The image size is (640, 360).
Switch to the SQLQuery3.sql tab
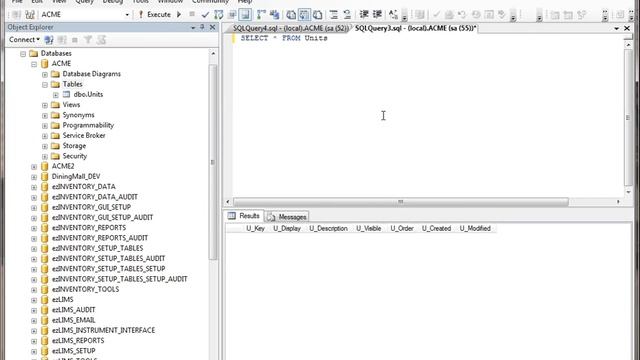pos(416,28)
